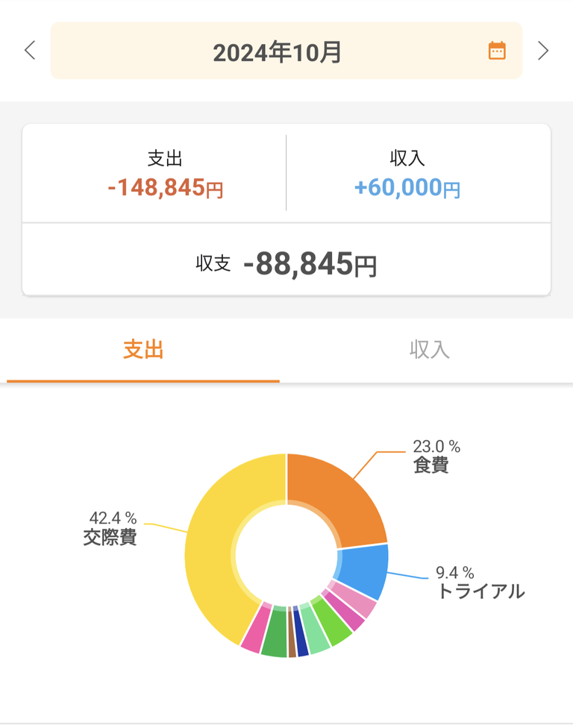Switch to the 収入 tab
The height and width of the screenshot is (728, 573).
[x=430, y=351]
